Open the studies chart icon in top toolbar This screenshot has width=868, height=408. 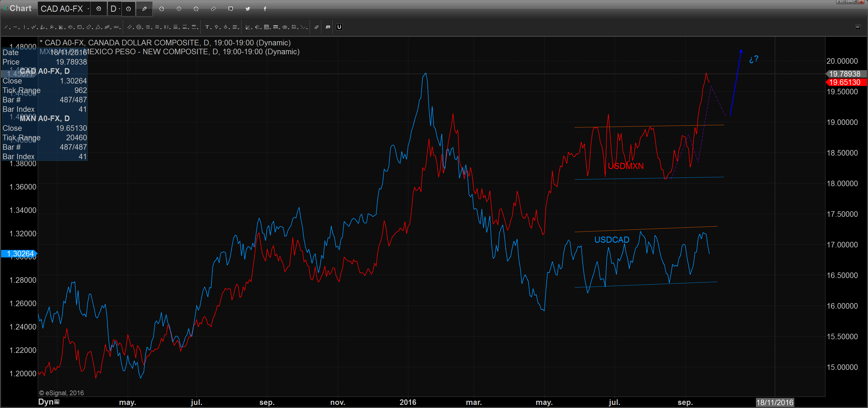tap(162, 9)
